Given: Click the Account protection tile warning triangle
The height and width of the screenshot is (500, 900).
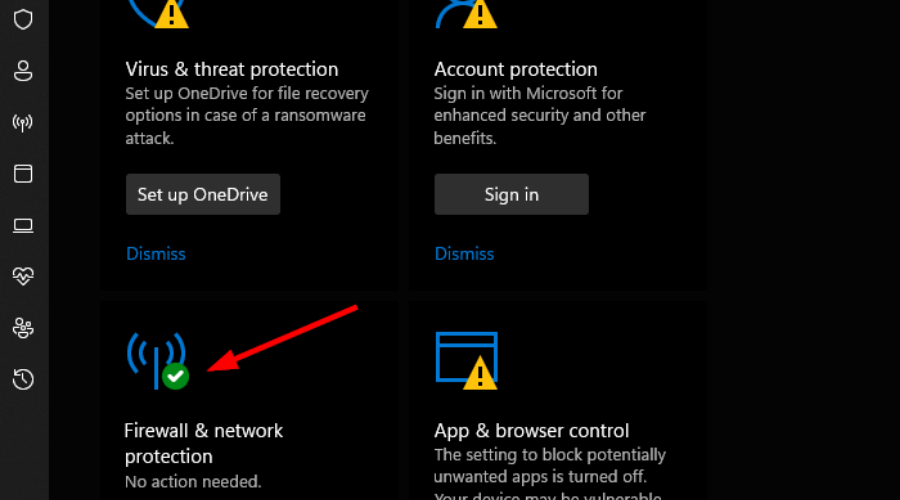Looking at the screenshot, I should tap(480, 14).
